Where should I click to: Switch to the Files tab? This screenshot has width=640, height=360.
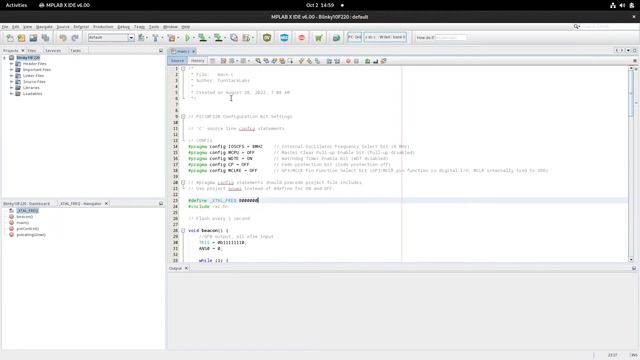[32, 51]
